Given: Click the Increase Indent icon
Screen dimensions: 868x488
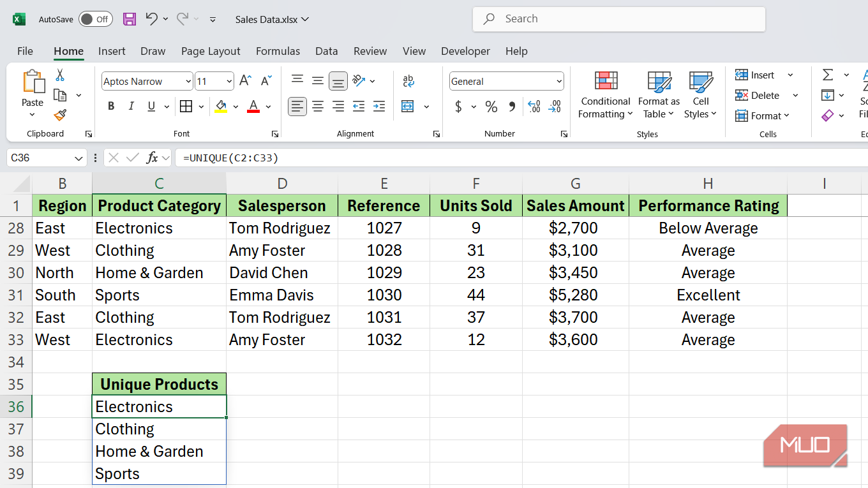Looking at the screenshot, I should click(379, 107).
